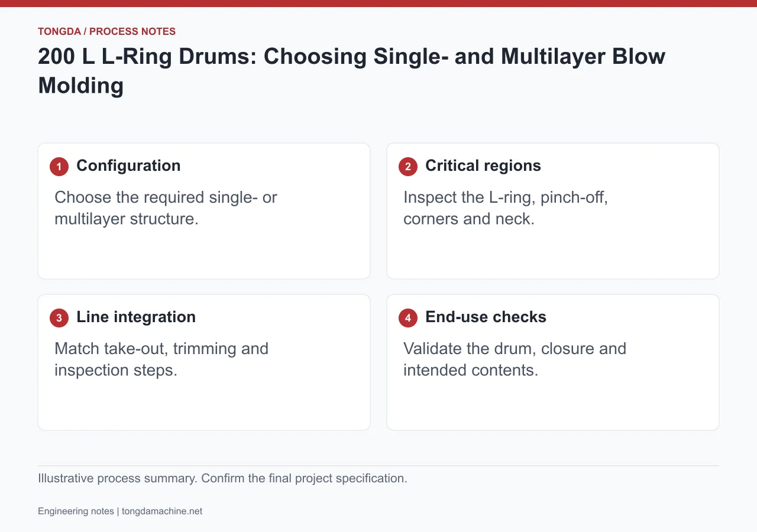The height and width of the screenshot is (532, 757).
Task: Click the red number 3 badge
Action: coord(59,318)
